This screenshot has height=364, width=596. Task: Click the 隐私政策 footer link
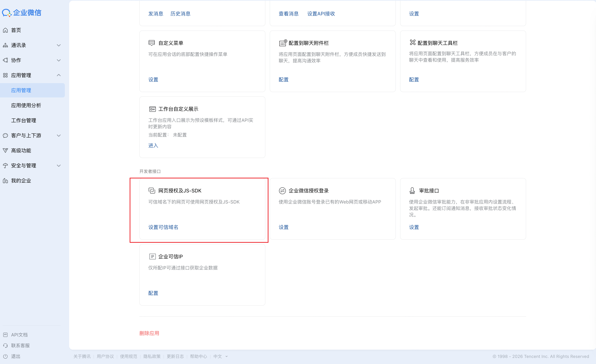click(x=152, y=356)
